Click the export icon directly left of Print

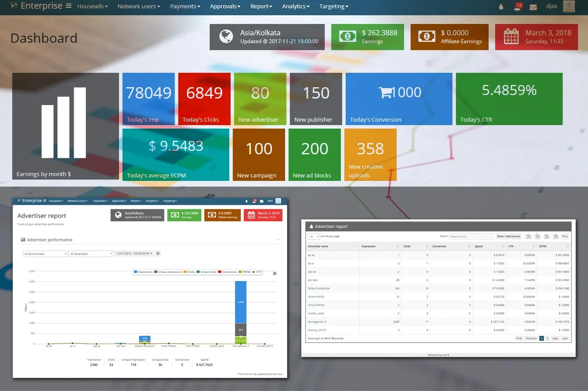[556, 236]
